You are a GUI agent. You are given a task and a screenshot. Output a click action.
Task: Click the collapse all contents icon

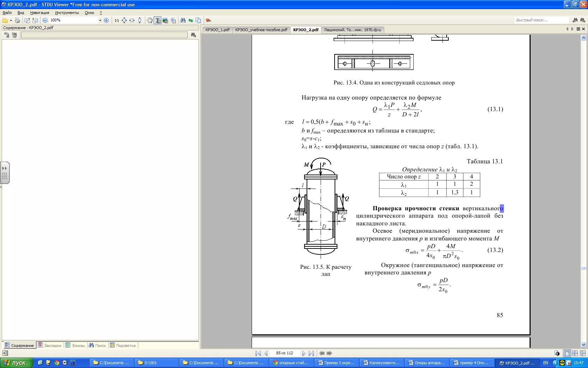[14, 35]
